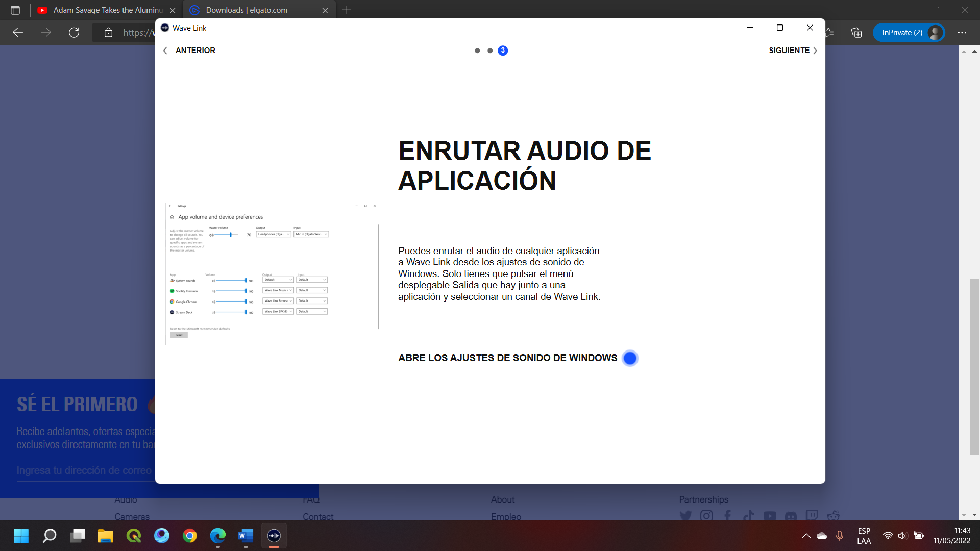Click the Windows Start button
980x551 pixels.
tap(21, 536)
